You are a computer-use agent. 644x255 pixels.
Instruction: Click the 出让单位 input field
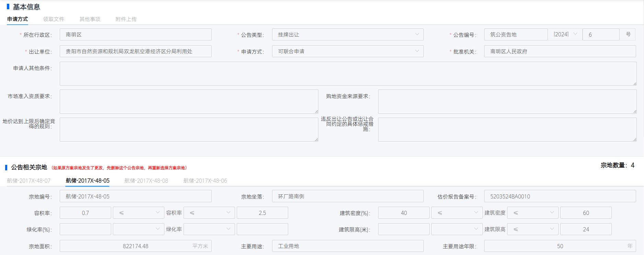coord(136,51)
